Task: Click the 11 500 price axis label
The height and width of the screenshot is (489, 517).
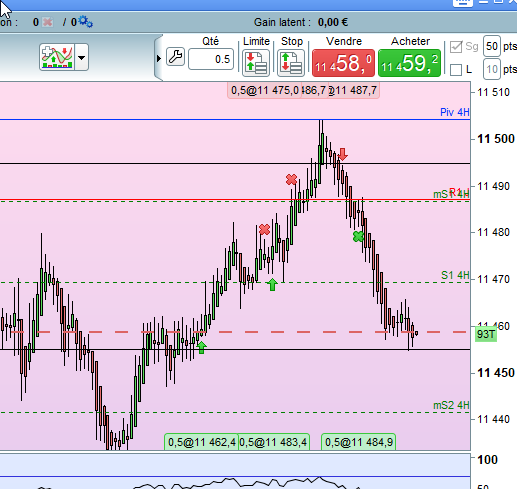Action: [496, 139]
